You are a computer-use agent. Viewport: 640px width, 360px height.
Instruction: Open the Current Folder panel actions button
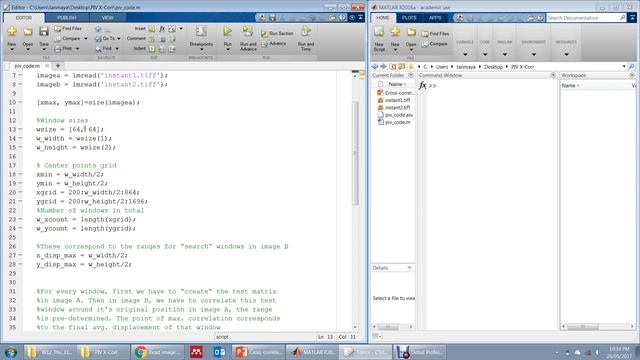411,76
